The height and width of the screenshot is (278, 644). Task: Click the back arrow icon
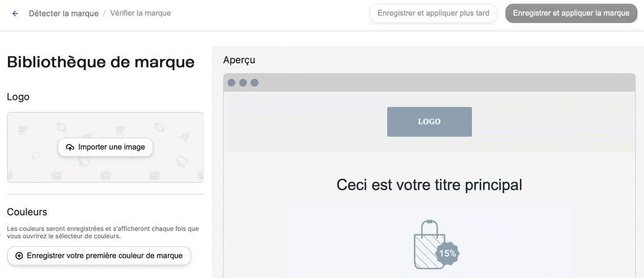point(15,13)
